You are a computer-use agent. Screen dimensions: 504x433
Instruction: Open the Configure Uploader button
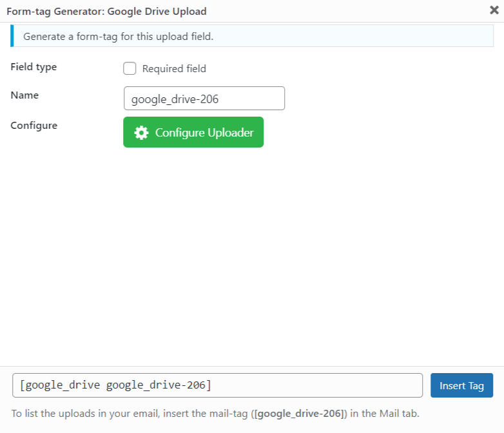[193, 132]
